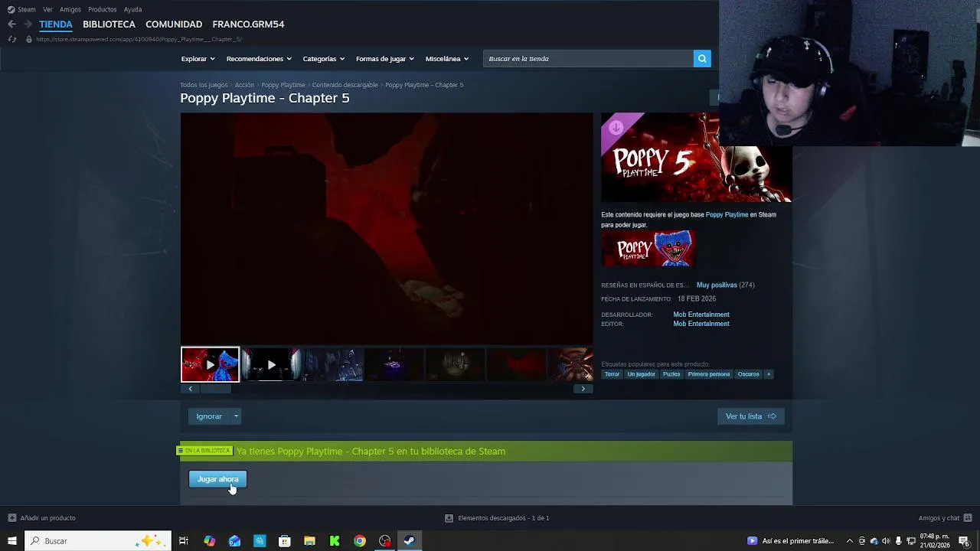The width and height of the screenshot is (980, 551).
Task: Click the Steam taskbar icon
Action: click(409, 541)
